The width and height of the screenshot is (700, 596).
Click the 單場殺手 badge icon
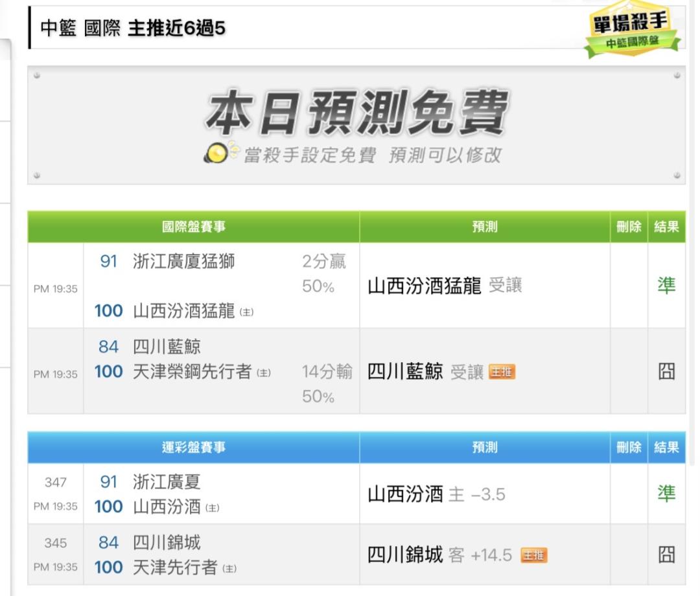632,30
